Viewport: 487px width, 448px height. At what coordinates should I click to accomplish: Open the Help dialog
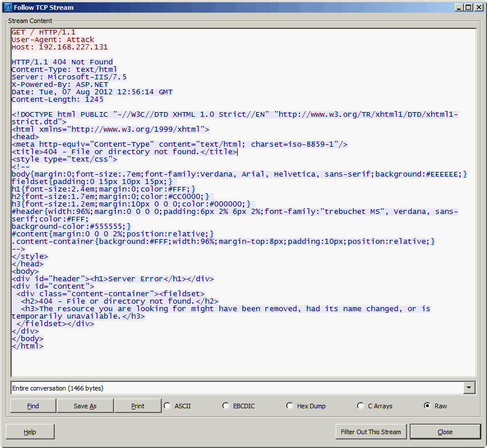click(30, 431)
